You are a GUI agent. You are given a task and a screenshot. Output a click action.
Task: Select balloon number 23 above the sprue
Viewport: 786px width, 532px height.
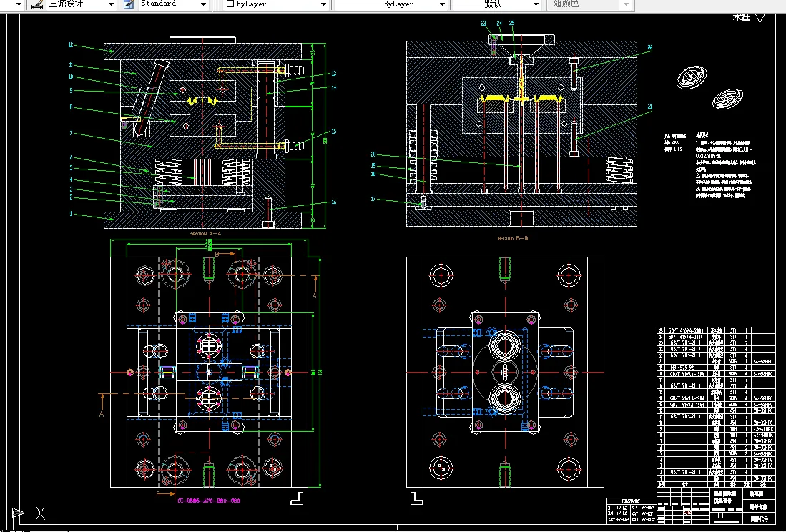pos(483,23)
